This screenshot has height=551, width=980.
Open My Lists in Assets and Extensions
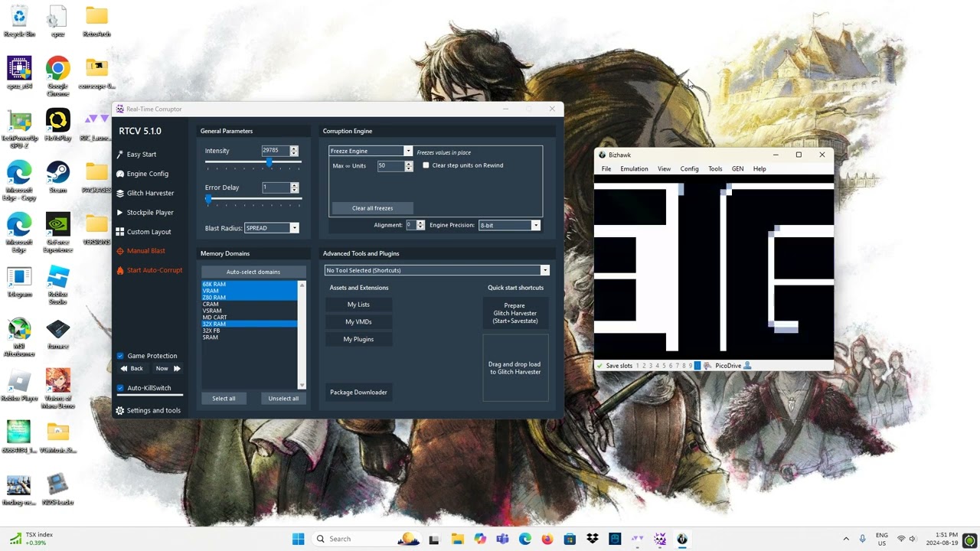pyautogui.click(x=358, y=305)
